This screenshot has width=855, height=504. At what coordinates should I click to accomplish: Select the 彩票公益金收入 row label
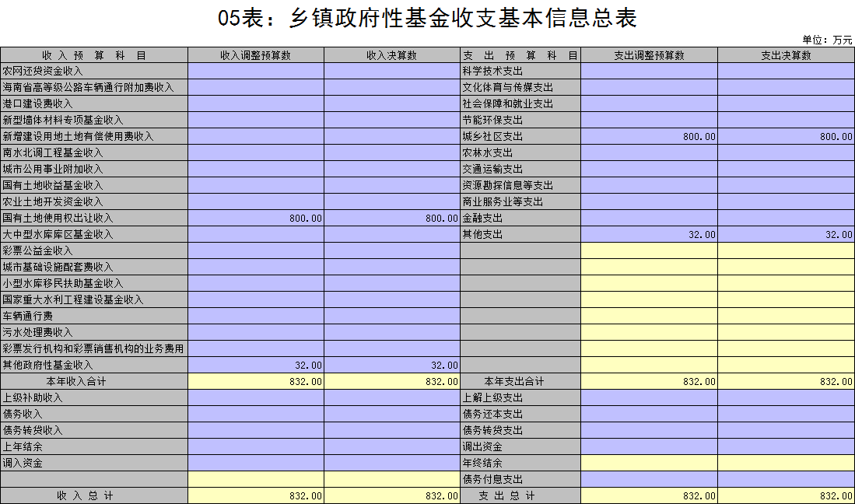(38, 251)
